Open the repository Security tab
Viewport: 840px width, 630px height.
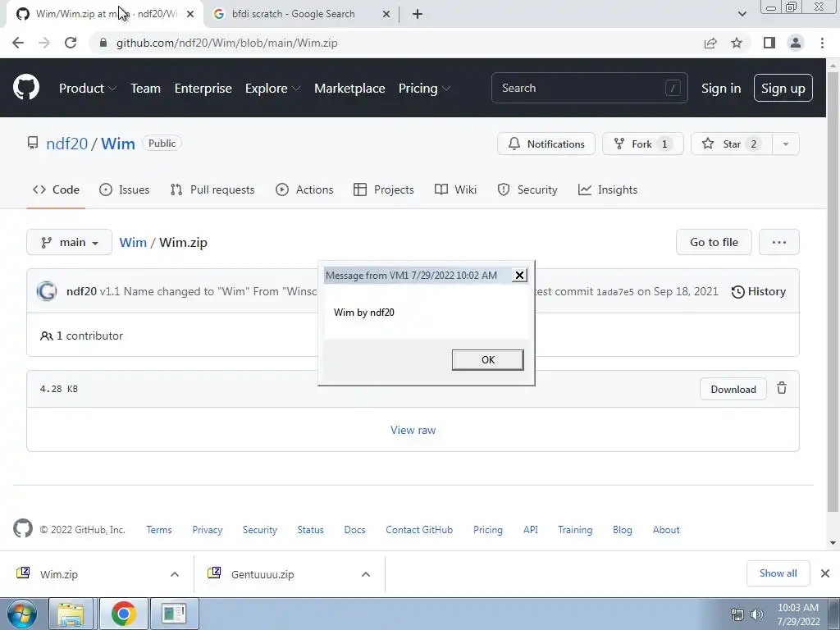pos(527,189)
